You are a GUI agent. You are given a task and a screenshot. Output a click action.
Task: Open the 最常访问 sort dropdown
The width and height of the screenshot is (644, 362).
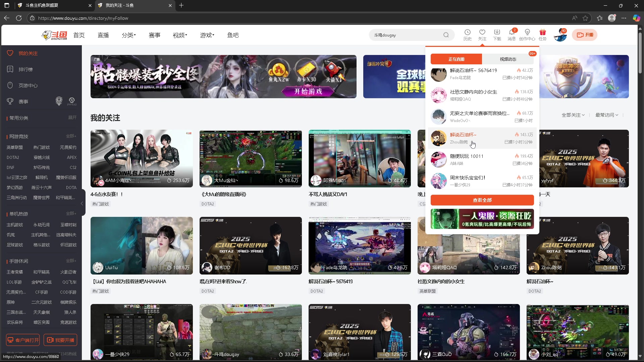point(607,115)
